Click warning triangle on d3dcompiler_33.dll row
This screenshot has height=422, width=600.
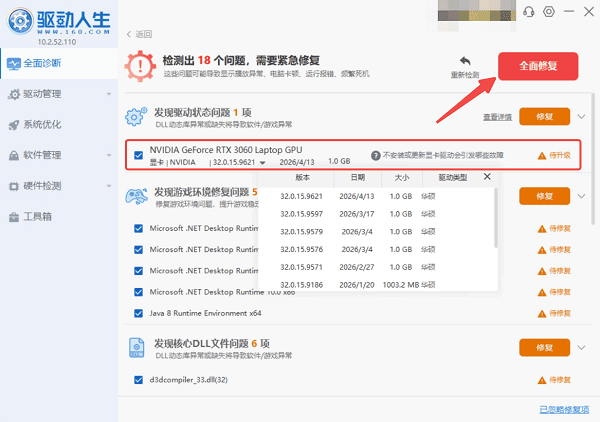(x=542, y=380)
